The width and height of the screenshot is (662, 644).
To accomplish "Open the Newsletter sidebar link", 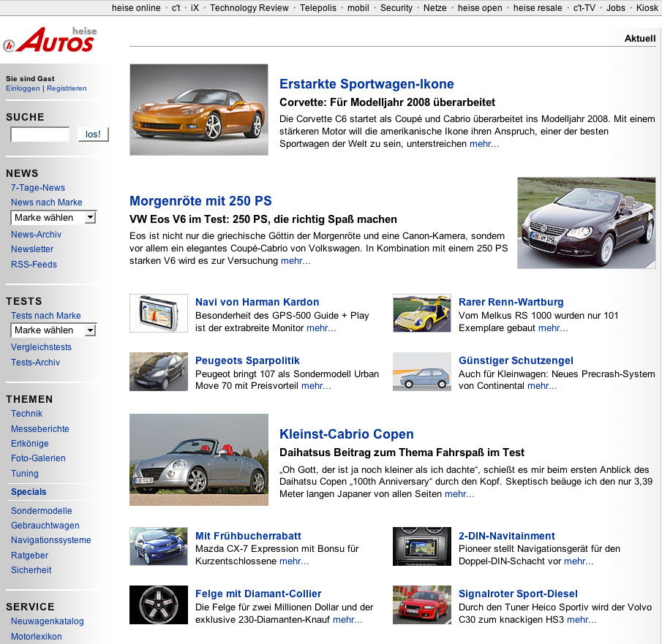I will click(x=32, y=249).
